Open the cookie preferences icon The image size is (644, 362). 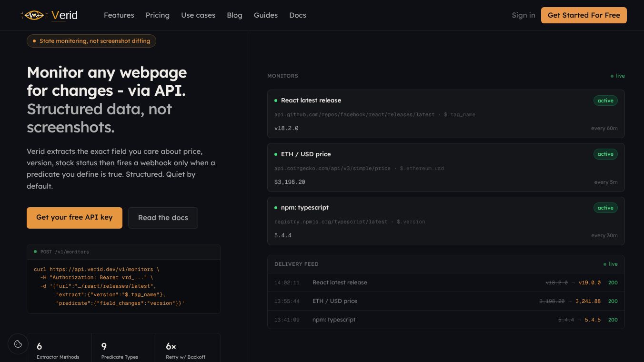coord(18,344)
